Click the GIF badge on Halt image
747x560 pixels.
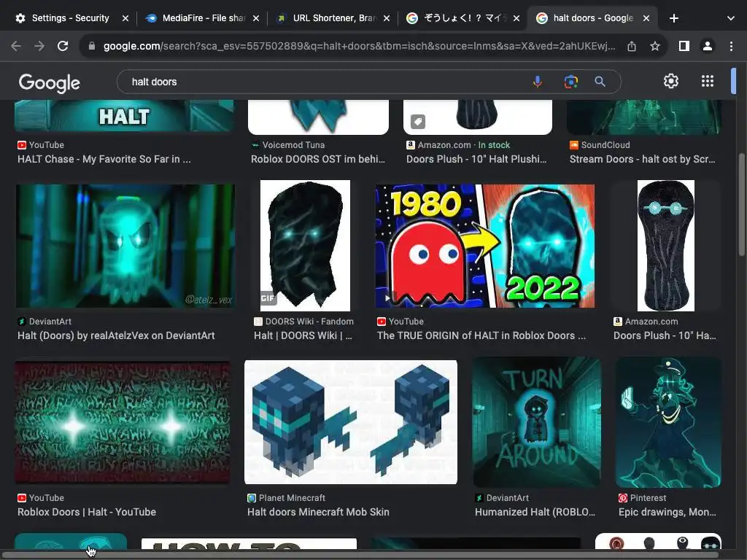click(268, 298)
